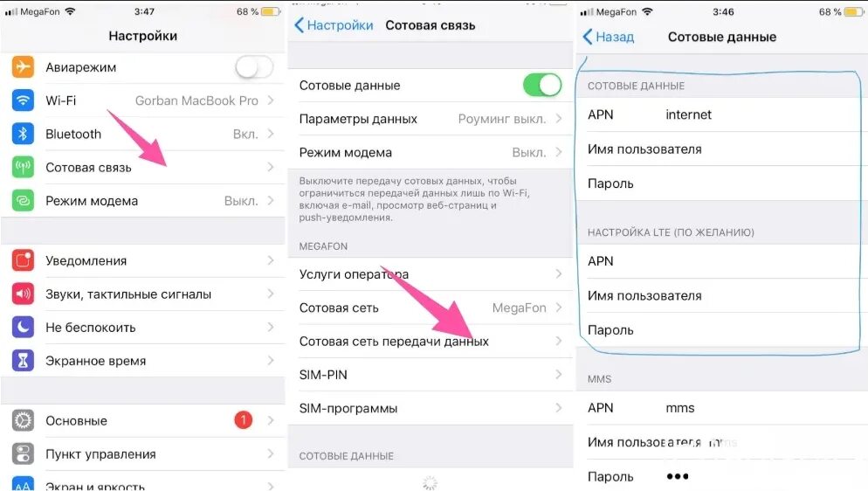The width and height of the screenshot is (868, 491).
Task: Select the MMS APN field with mms
Action: (x=722, y=408)
